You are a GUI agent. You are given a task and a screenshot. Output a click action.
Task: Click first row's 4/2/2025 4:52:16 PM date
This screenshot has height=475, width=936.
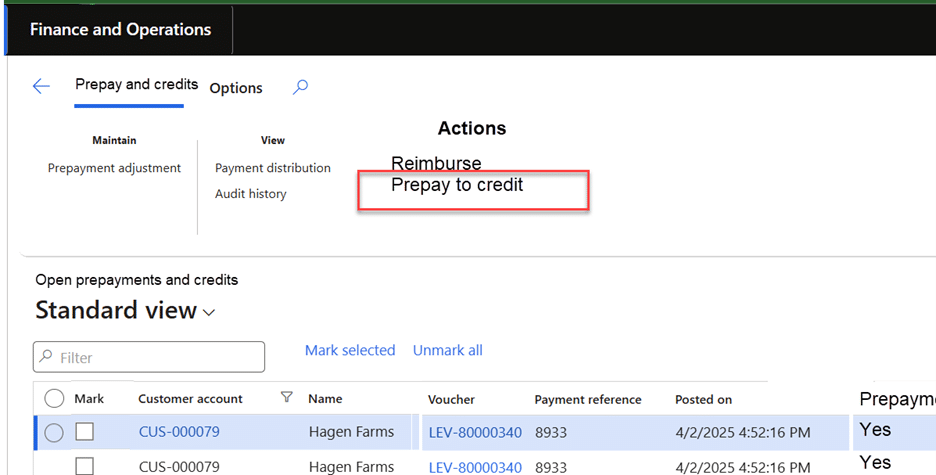coord(743,432)
